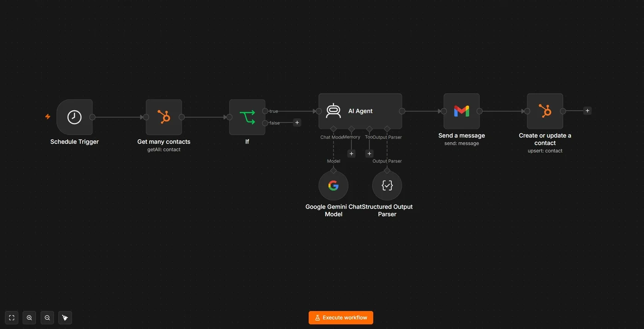Click the 'Structured Output Parser' label

[x=387, y=210]
